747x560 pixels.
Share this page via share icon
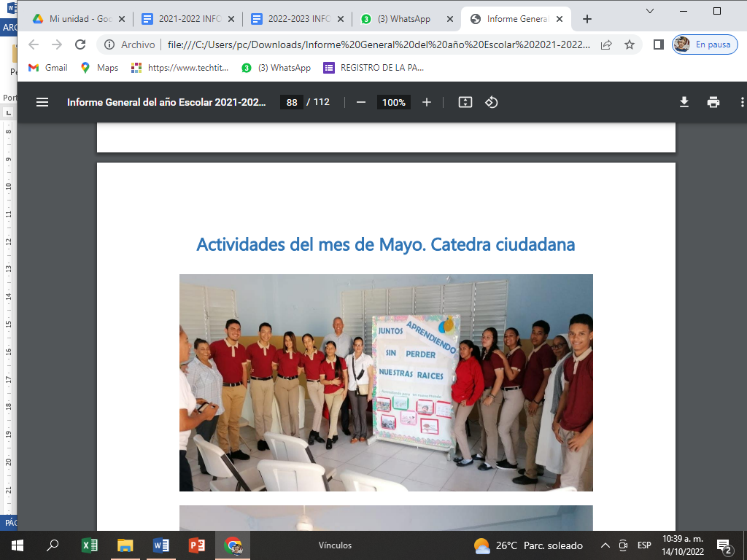pos(606,44)
